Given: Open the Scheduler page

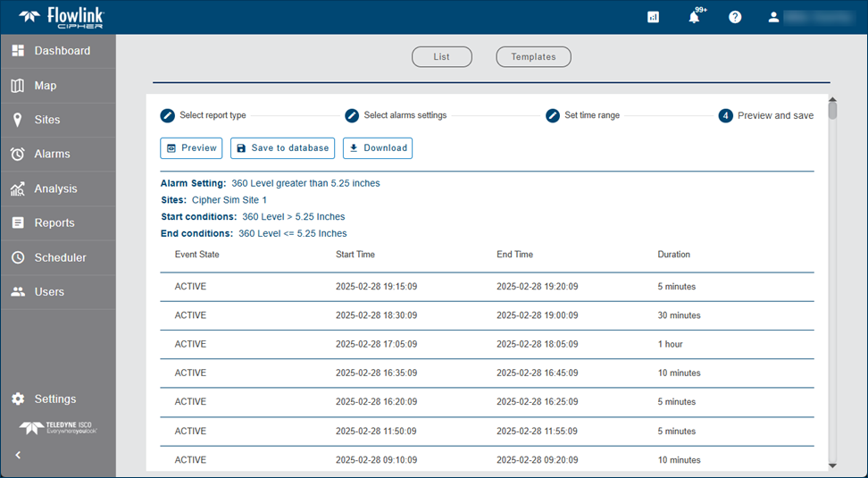Looking at the screenshot, I should click(58, 257).
